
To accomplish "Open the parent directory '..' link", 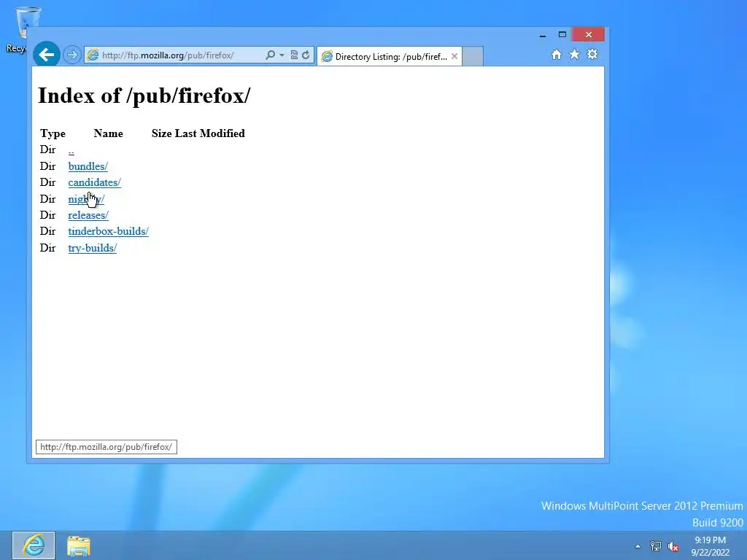I will click(x=71, y=151).
